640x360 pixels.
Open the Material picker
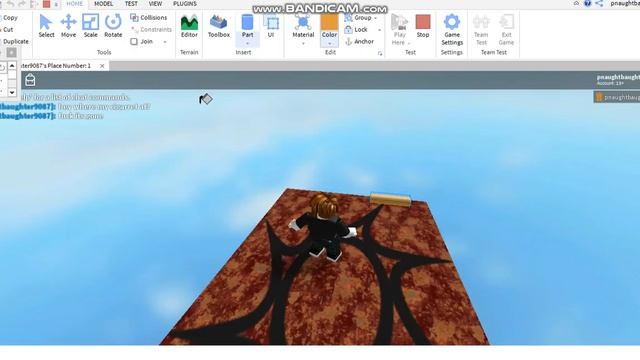303,26
